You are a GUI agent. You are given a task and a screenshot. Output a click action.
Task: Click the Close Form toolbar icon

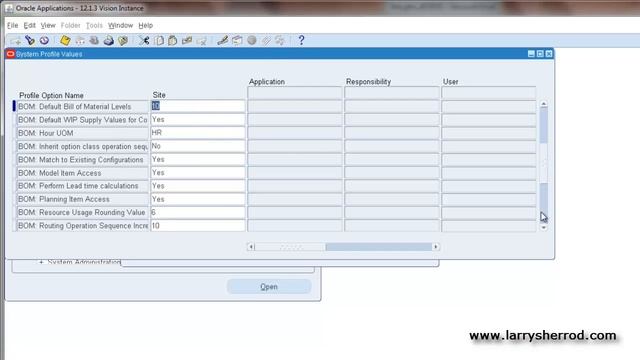[123, 40]
